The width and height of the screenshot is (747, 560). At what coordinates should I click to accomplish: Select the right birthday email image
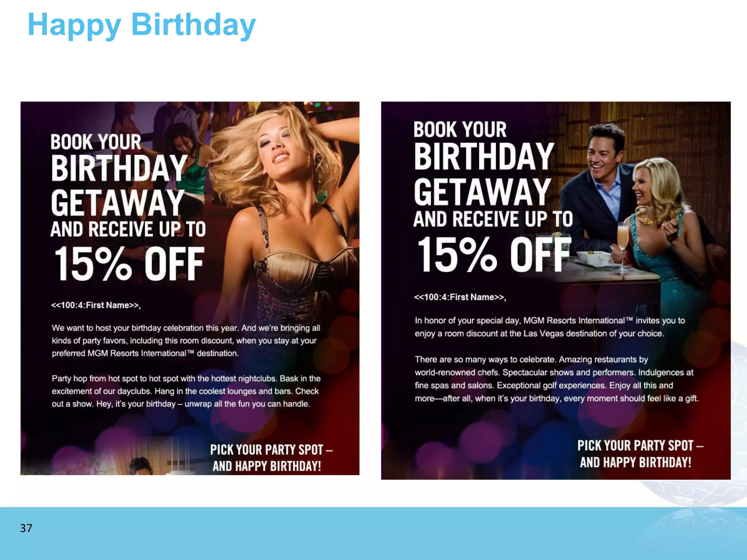556,290
